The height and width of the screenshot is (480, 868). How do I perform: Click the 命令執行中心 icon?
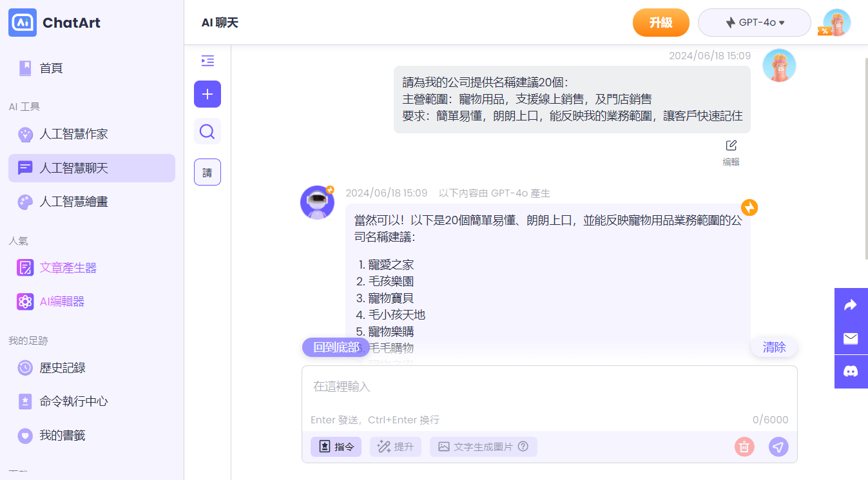pyautogui.click(x=25, y=401)
